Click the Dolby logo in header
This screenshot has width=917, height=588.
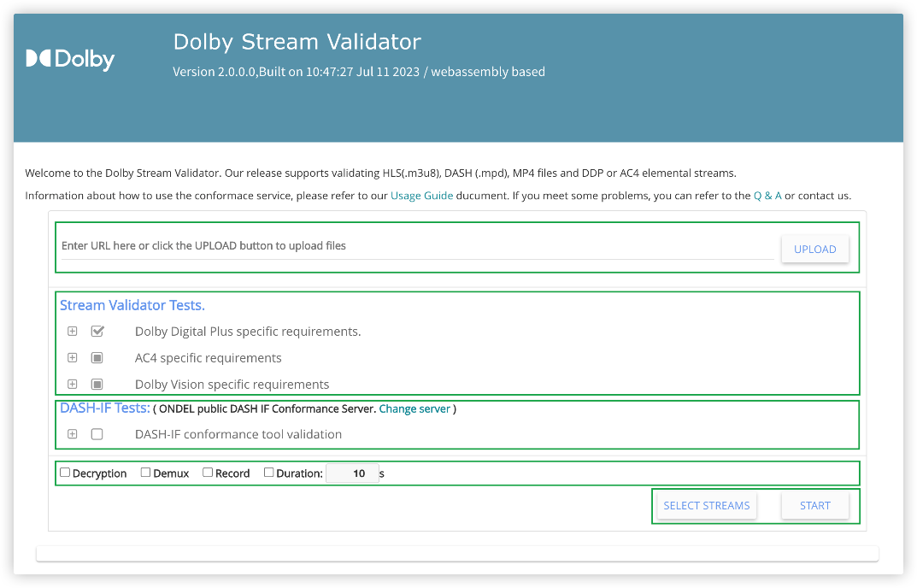[70, 59]
